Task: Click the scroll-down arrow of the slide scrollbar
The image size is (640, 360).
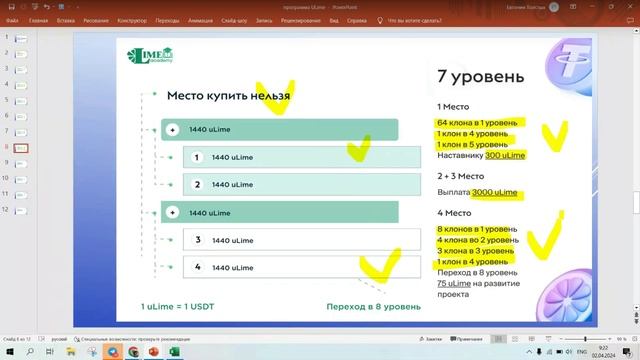Action: 636,308
